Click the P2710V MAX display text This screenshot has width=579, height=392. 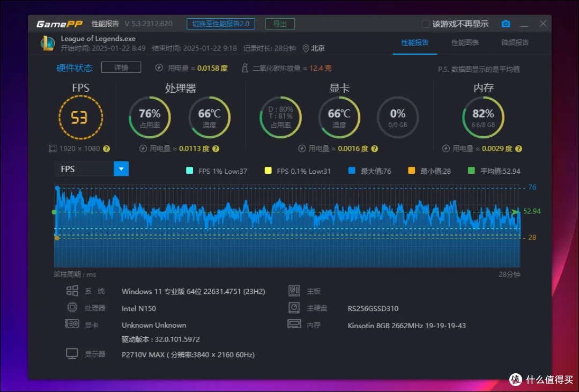(x=188, y=354)
